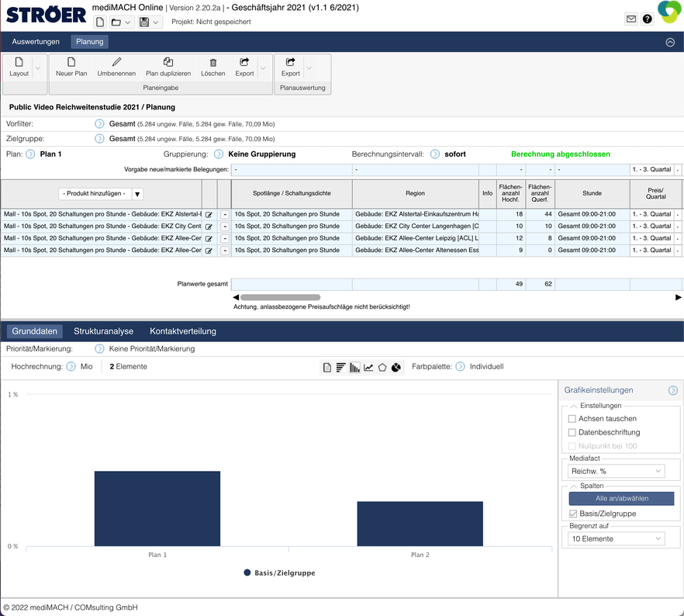Image resolution: width=684 pixels, height=616 pixels.
Task: Switch to line chart view
Action: [x=369, y=367]
